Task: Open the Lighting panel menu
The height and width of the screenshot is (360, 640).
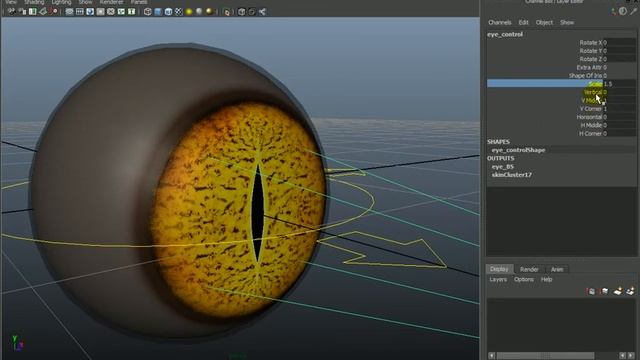Action: [x=61, y=2]
